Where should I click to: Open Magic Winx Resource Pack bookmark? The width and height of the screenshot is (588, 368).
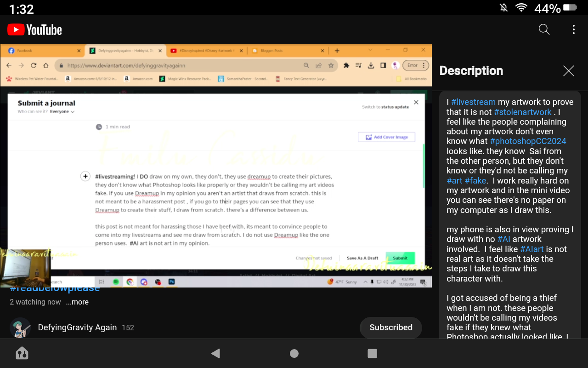point(185,79)
